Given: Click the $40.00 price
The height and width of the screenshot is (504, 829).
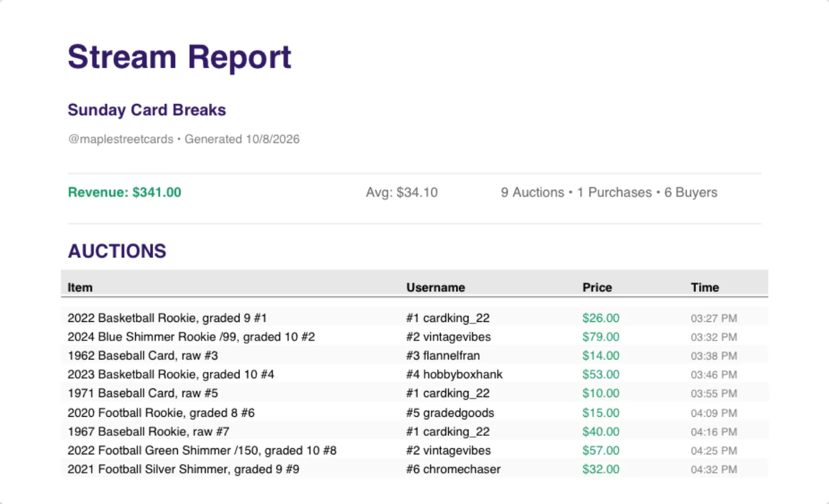Looking at the screenshot, I should click(600, 431).
